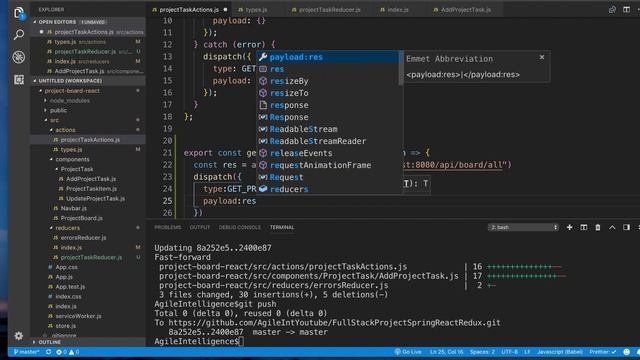Change language mode Javascript (Babel)

coord(560,352)
